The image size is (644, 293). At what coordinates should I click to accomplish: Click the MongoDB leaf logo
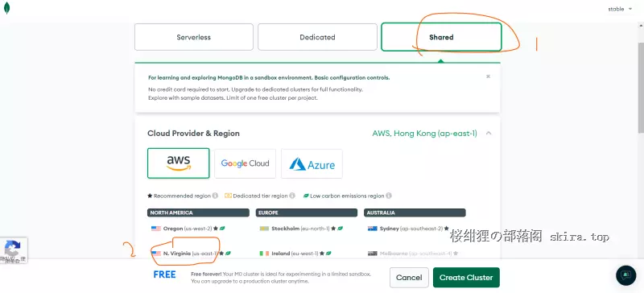(x=6, y=8)
